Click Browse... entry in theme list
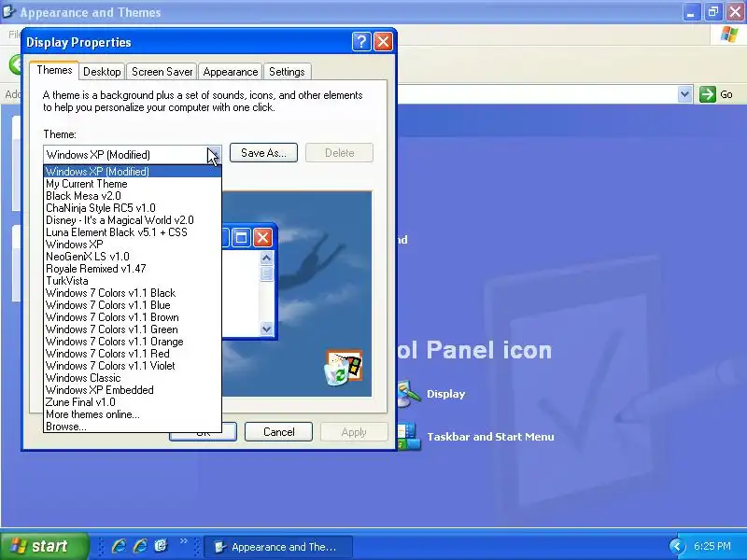This screenshot has height=560, width=747. 133,427
